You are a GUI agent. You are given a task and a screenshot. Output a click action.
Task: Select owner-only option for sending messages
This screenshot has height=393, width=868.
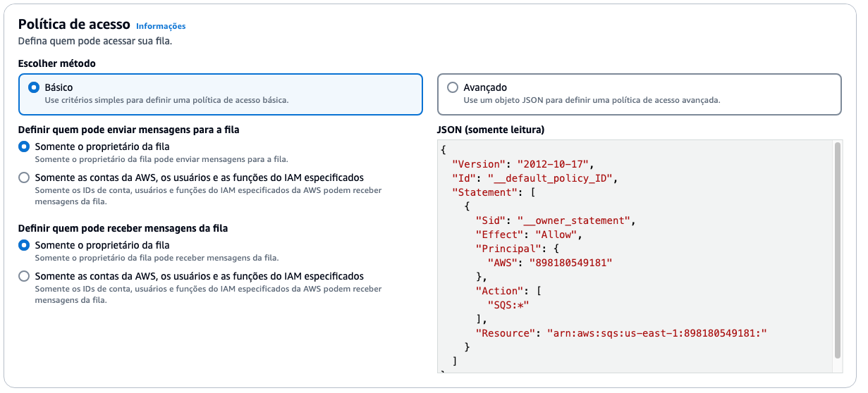(x=25, y=146)
